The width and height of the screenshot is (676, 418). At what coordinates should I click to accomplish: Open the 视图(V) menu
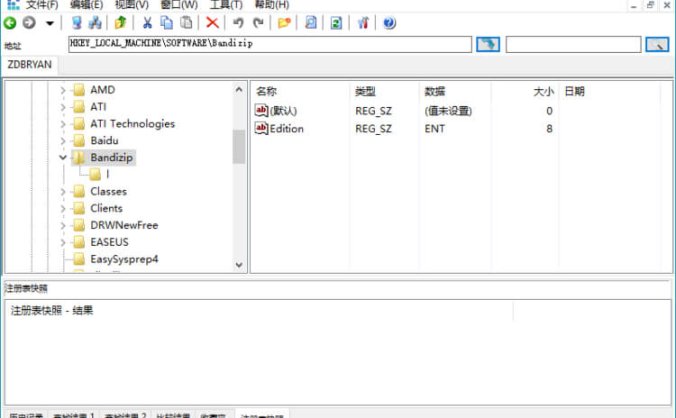coord(132,5)
